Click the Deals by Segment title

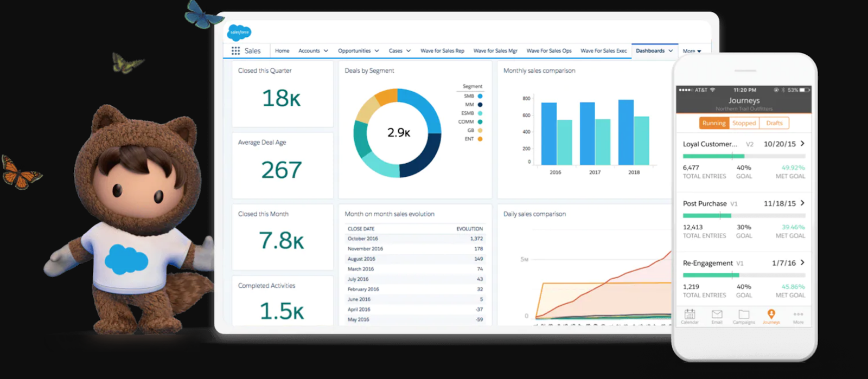369,70
